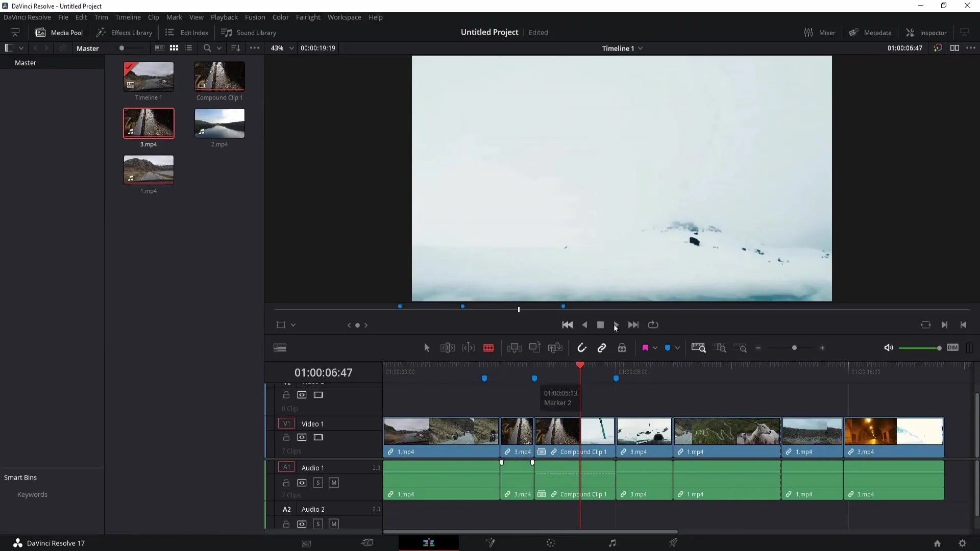The height and width of the screenshot is (551, 980).
Task: Click the Detail Zoom icon
Action: [720, 348]
